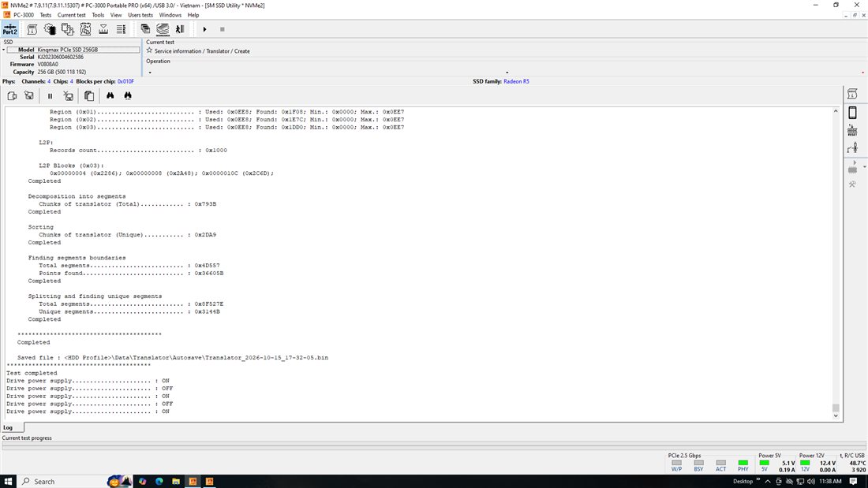This screenshot has width=868, height=488.
Task: Toggle the 5V power indicator
Action: (764, 463)
